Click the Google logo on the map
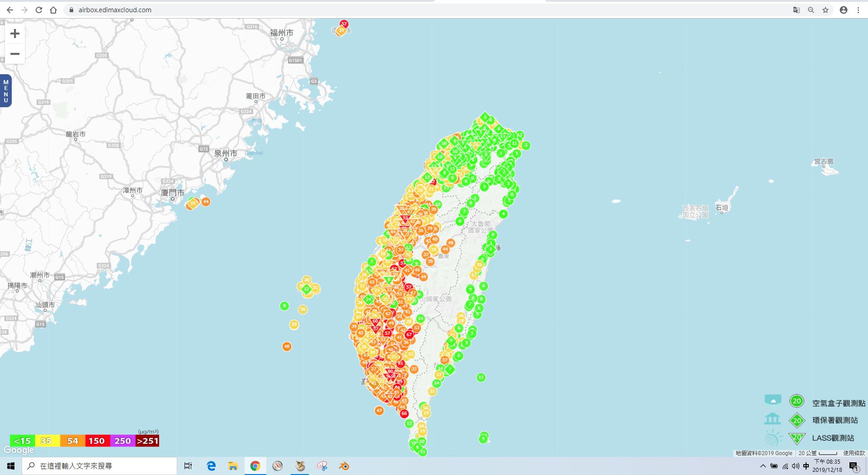Viewport: 868px width, 475px height. pyautogui.click(x=19, y=450)
